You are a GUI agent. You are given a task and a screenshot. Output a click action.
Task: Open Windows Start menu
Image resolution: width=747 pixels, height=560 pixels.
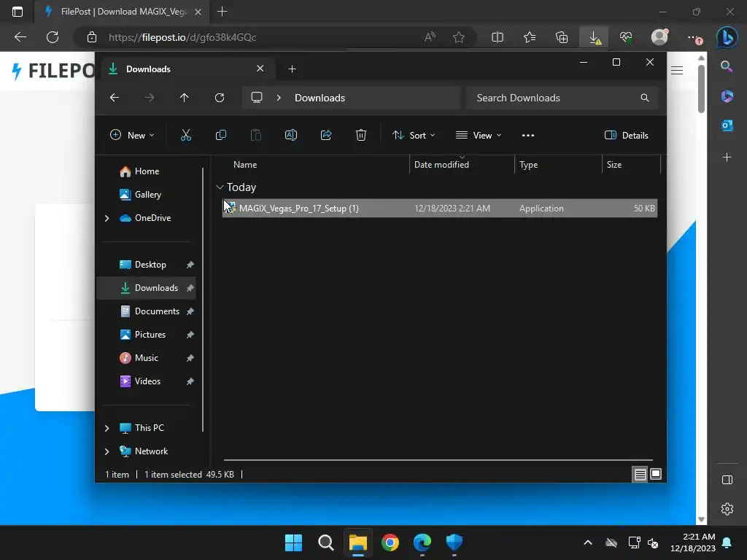[293, 542]
